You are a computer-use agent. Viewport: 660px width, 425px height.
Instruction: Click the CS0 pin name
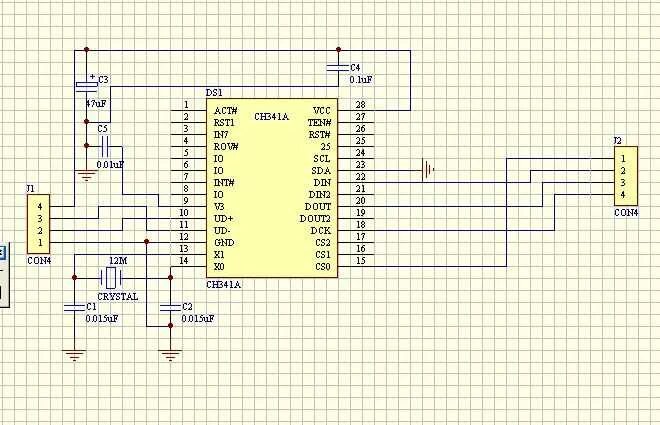tap(323, 267)
